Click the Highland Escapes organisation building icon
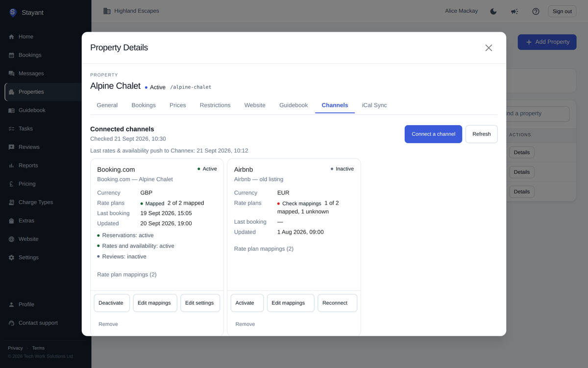This screenshot has width=588, height=368. click(107, 11)
